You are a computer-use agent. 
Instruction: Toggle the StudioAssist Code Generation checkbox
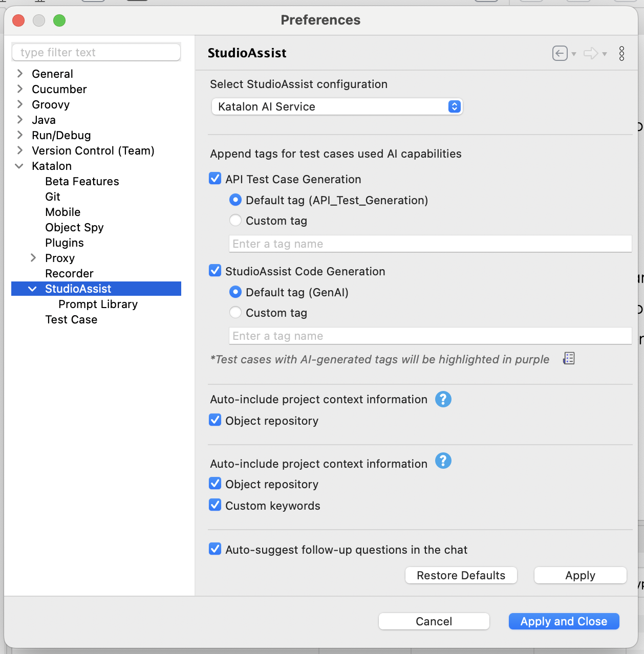coord(216,271)
